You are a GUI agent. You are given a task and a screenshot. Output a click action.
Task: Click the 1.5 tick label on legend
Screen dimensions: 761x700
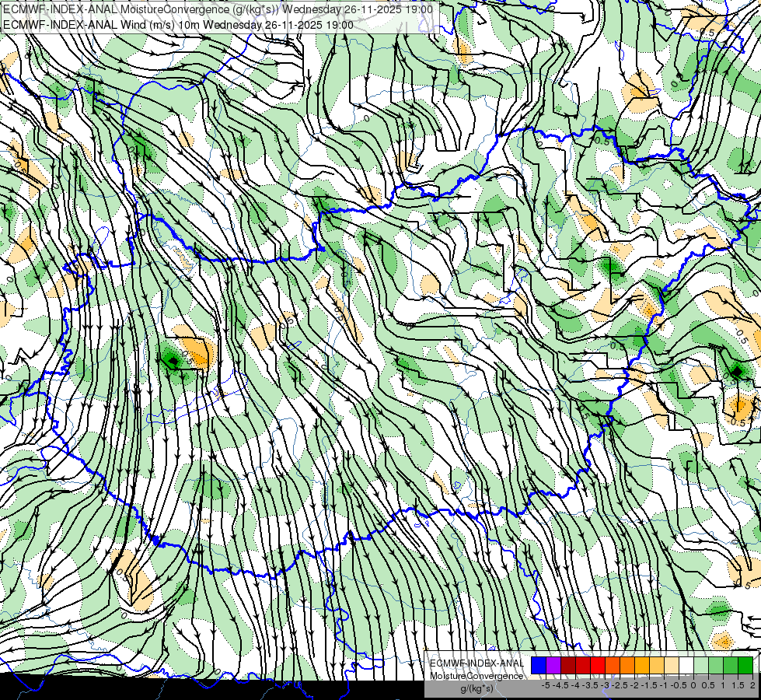tap(738, 685)
